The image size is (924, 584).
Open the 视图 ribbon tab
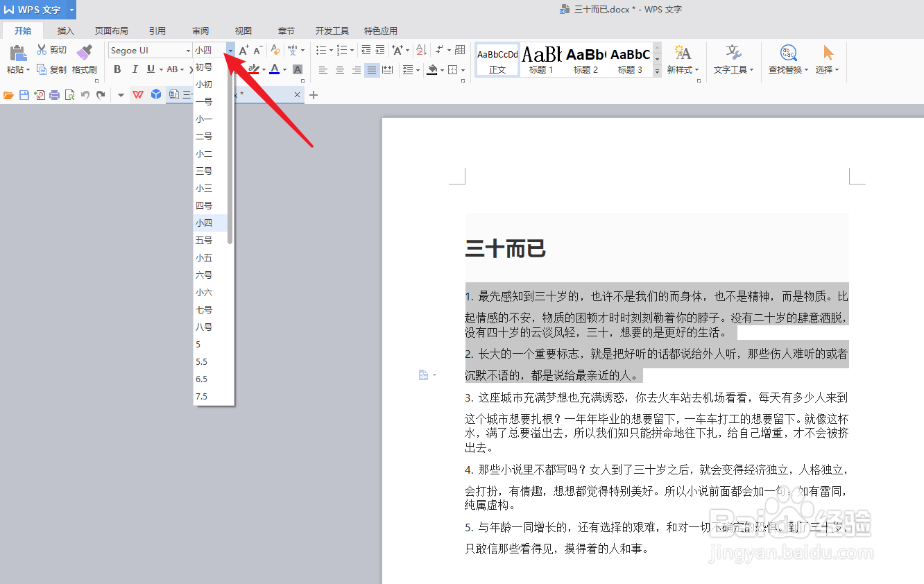(243, 31)
